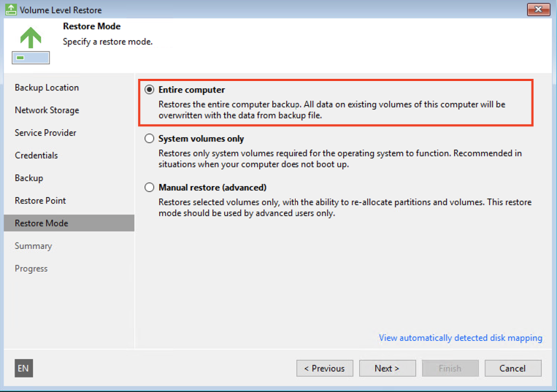The height and width of the screenshot is (392, 557).
Task: Cancel the restore wizard
Action: (512, 369)
